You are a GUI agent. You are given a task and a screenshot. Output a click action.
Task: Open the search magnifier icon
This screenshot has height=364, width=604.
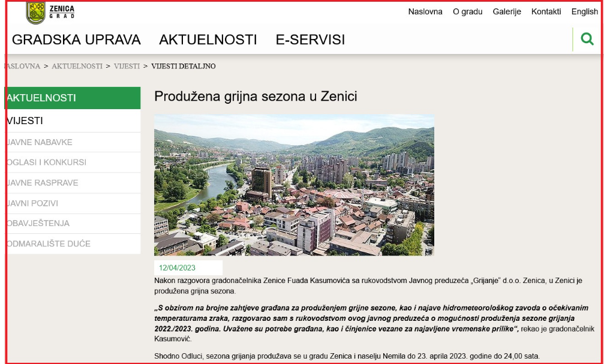click(587, 40)
